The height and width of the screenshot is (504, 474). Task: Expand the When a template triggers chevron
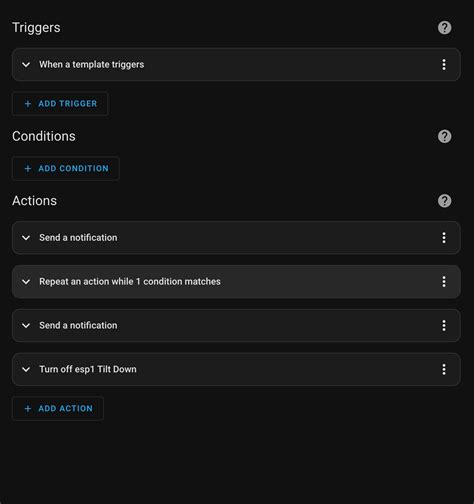pos(26,65)
